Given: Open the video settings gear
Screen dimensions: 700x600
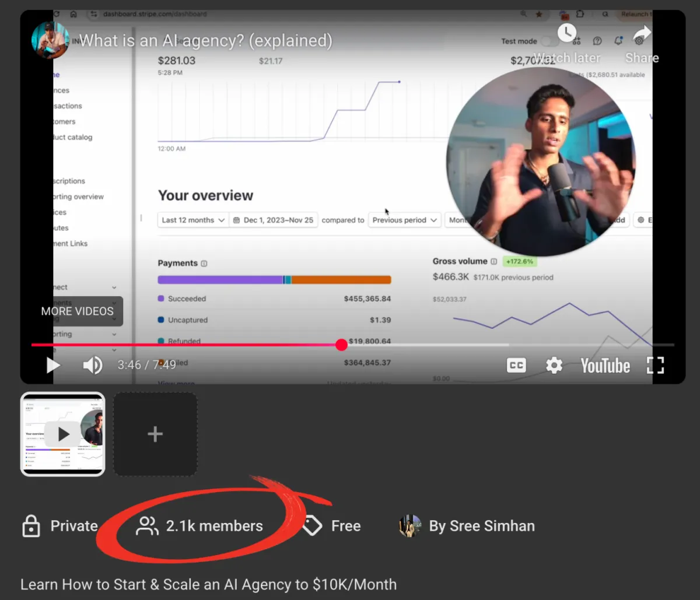Looking at the screenshot, I should (554, 366).
